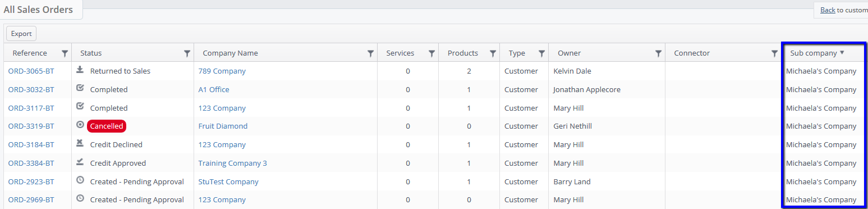The width and height of the screenshot is (868, 209).
Task: Sort by the Reference column header
Action: point(30,53)
